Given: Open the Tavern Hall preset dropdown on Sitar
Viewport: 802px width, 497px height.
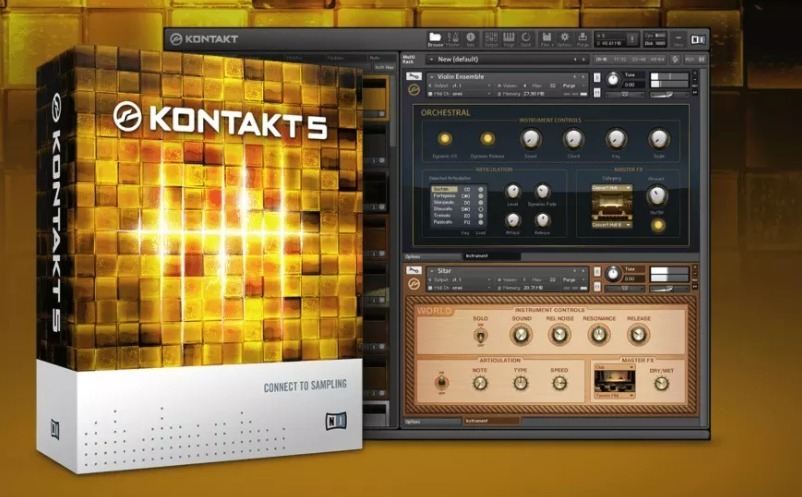Looking at the screenshot, I should point(614,395).
